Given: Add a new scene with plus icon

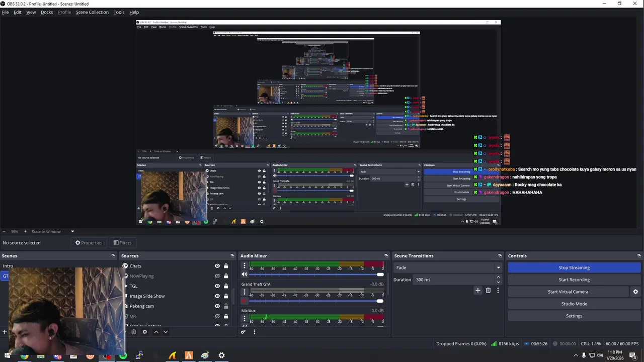Looking at the screenshot, I should coord(5,332).
